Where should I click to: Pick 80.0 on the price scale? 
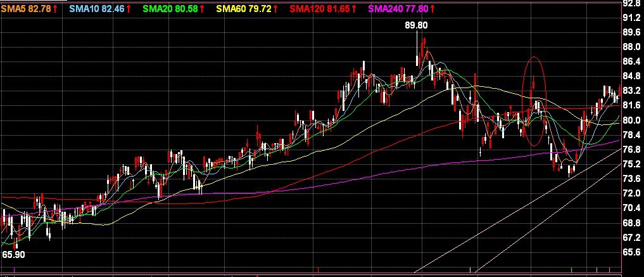click(x=631, y=120)
